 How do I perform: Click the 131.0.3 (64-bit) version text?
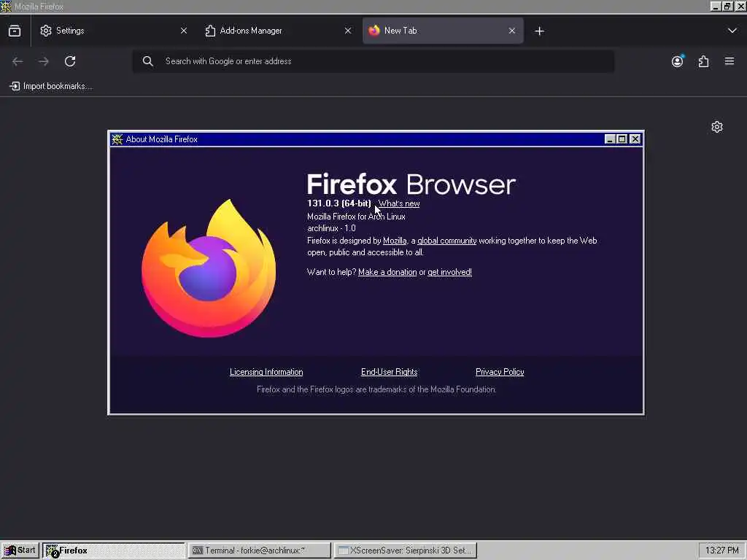point(338,204)
